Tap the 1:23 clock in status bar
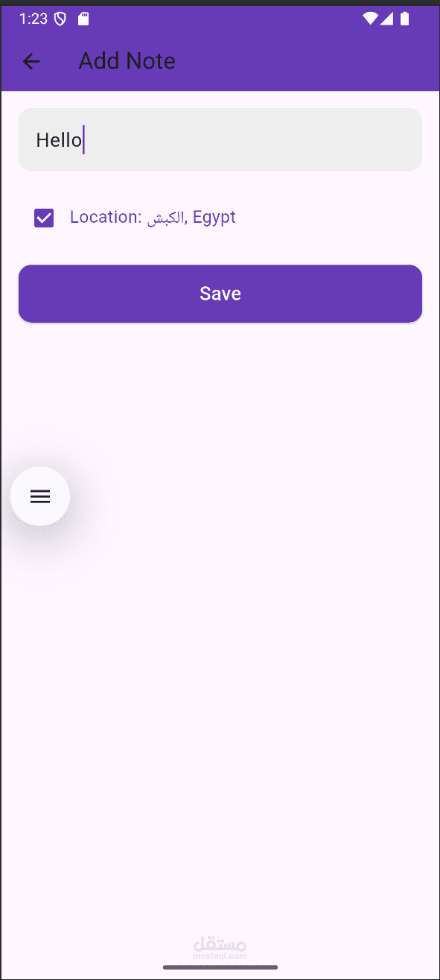440x980 pixels. [x=34, y=19]
